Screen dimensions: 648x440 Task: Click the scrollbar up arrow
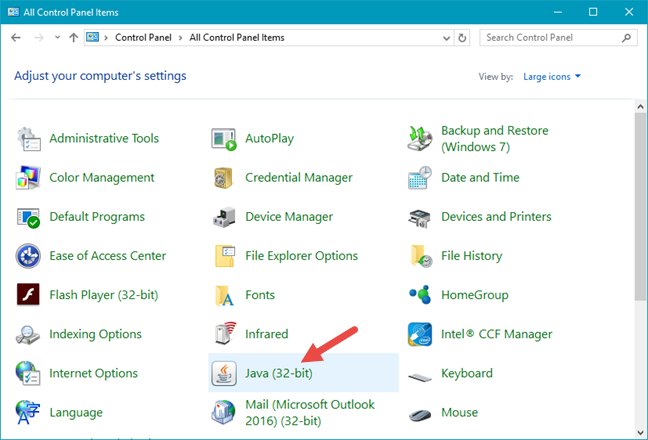click(640, 107)
